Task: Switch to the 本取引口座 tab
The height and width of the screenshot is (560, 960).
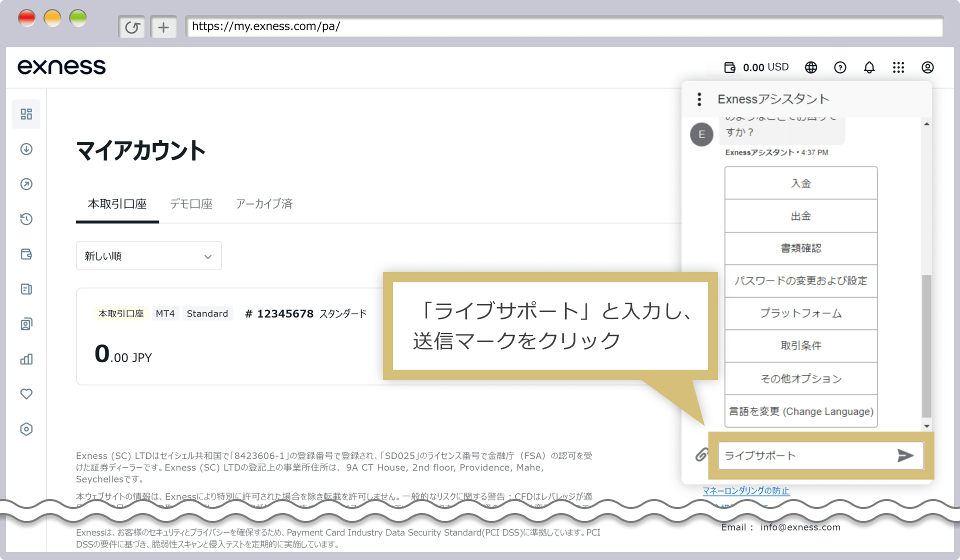Action: pos(117,204)
